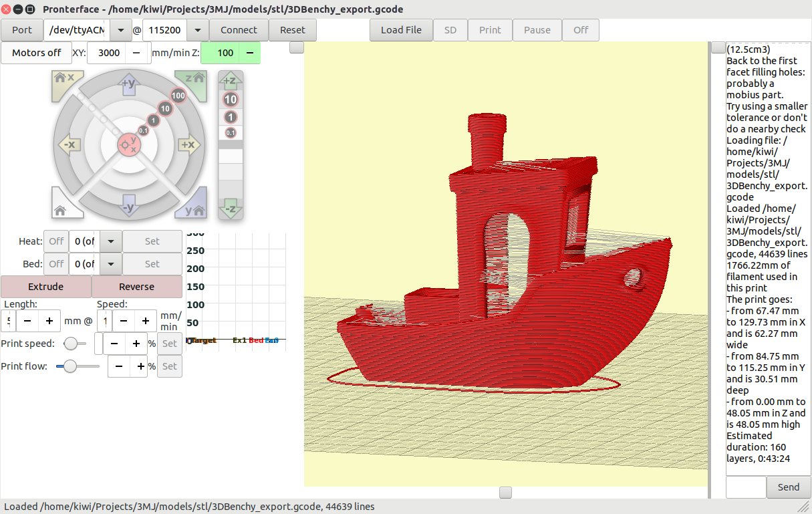812x514 pixels.
Task: Open the baud rate dropdown
Action: tap(197, 29)
